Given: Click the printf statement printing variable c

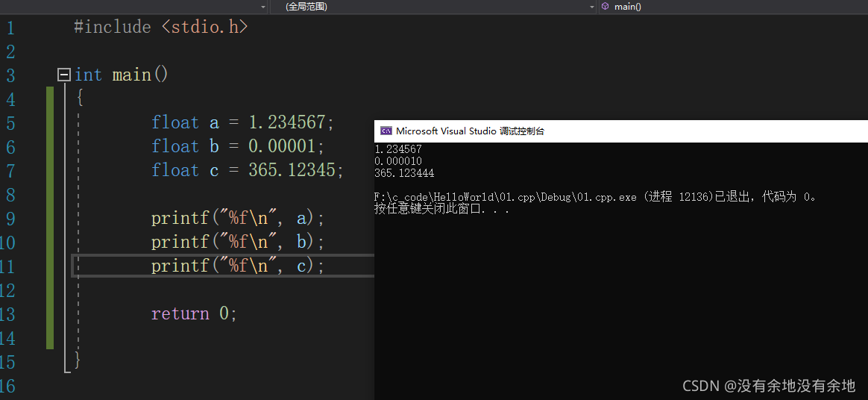Looking at the screenshot, I should [237, 266].
